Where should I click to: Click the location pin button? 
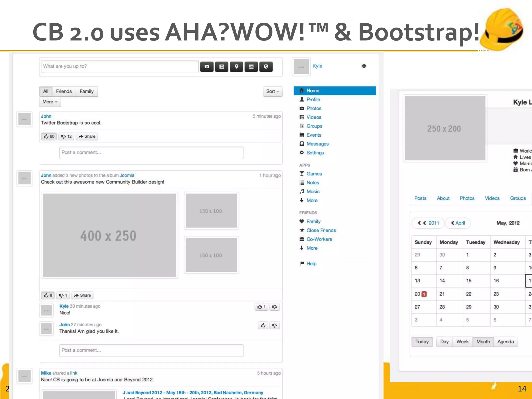pos(236,67)
